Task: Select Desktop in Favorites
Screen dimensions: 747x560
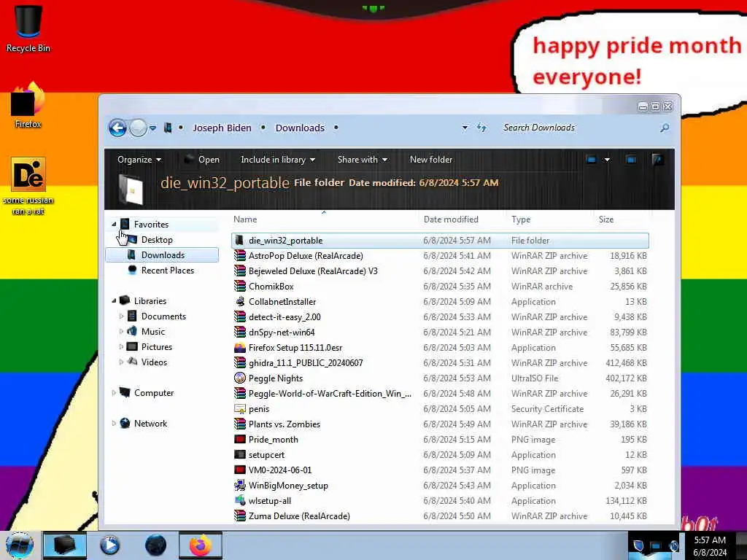Action: pos(157,239)
